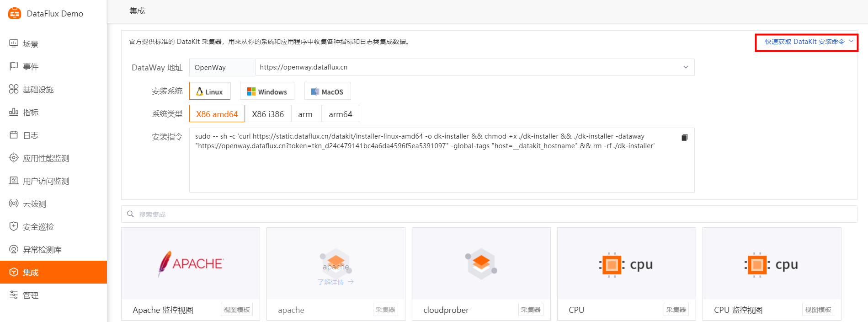Click the Windows logo icon
The height and width of the screenshot is (322, 868).
coord(251,91)
